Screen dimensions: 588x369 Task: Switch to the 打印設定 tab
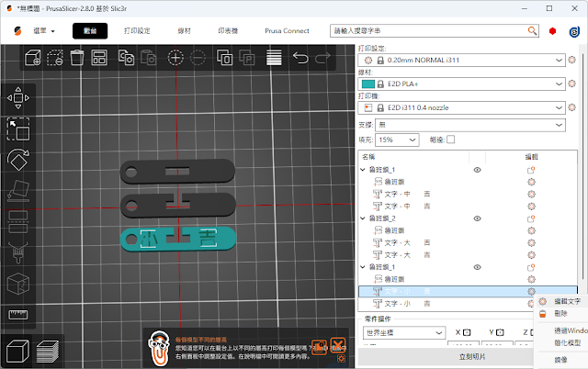click(x=137, y=31)
